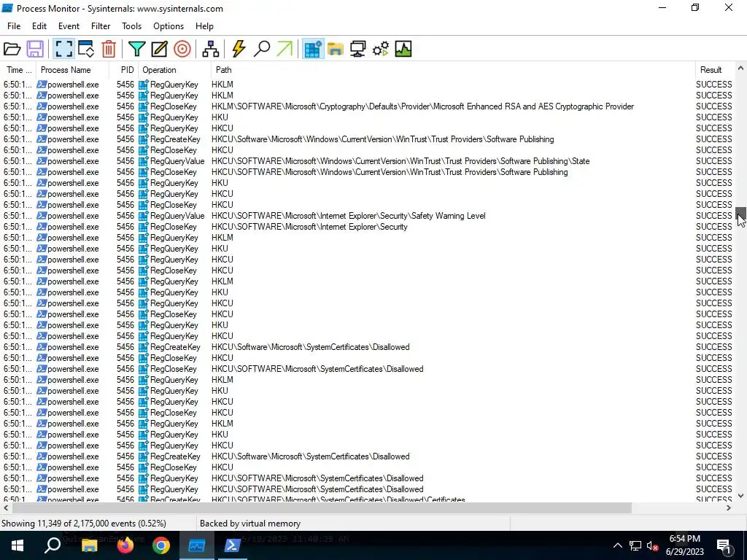
Task: Clear events with trash icon
Action: [x=109, y=49]
